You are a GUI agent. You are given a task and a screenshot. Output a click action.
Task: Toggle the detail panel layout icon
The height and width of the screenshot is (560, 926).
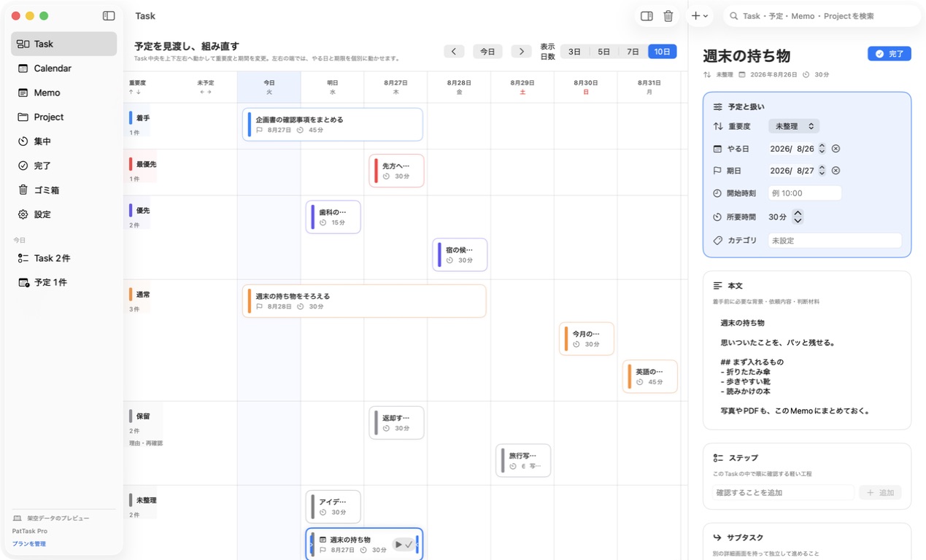click(646, 16)
